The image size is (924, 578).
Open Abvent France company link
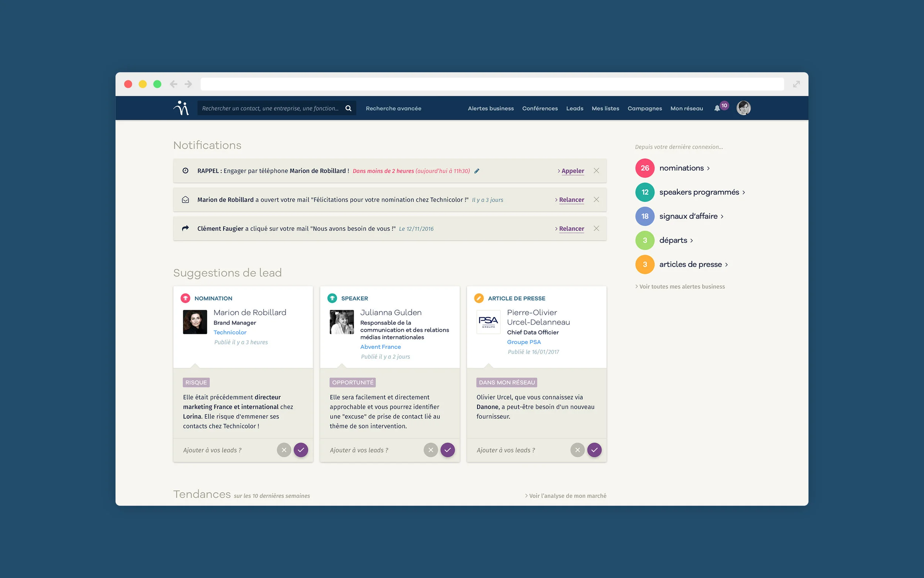[380, 347]
